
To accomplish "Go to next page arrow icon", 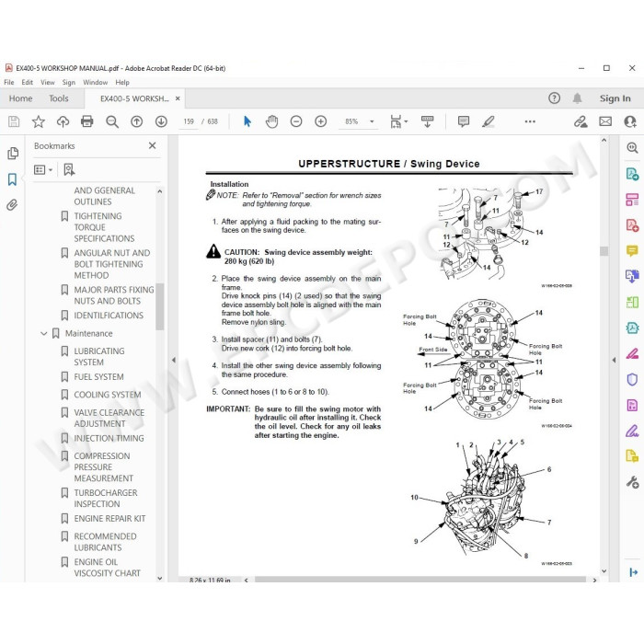I will (x=161, y=121).
